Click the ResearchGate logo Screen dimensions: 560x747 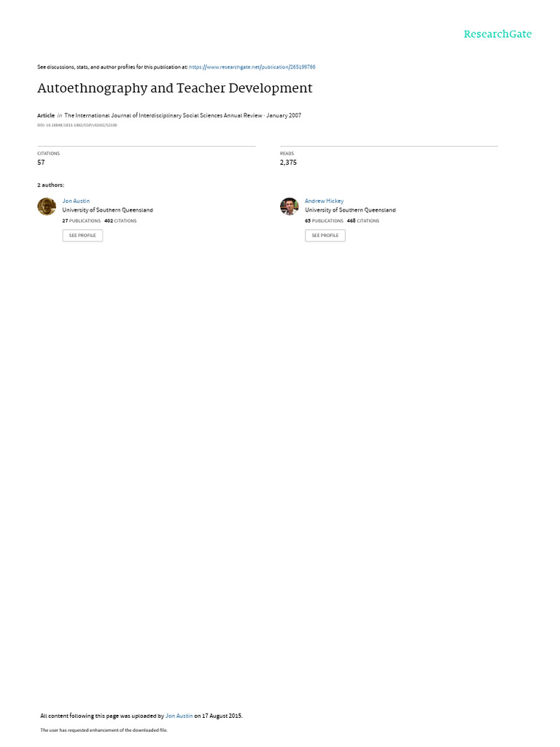tap(497, 34)
